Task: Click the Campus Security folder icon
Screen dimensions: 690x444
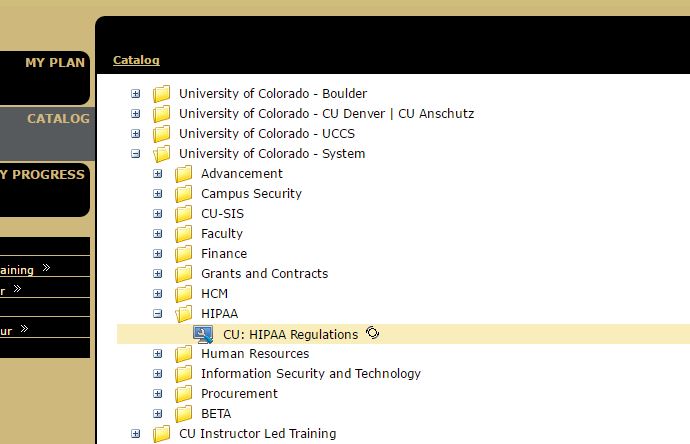Action: (x=184, y=194)
